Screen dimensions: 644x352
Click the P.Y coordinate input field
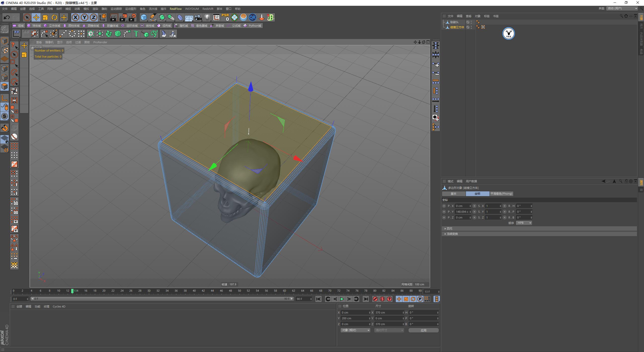click(x=462, y=211)
